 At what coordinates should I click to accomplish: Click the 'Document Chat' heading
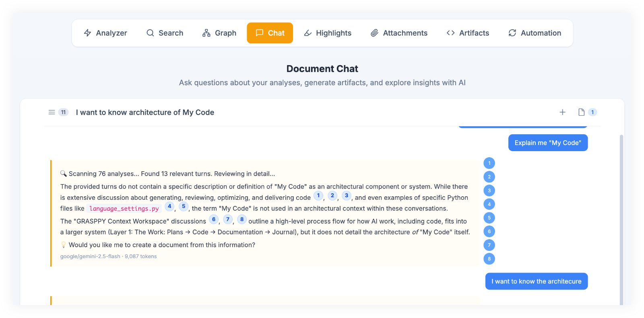[x=322, y=69]
